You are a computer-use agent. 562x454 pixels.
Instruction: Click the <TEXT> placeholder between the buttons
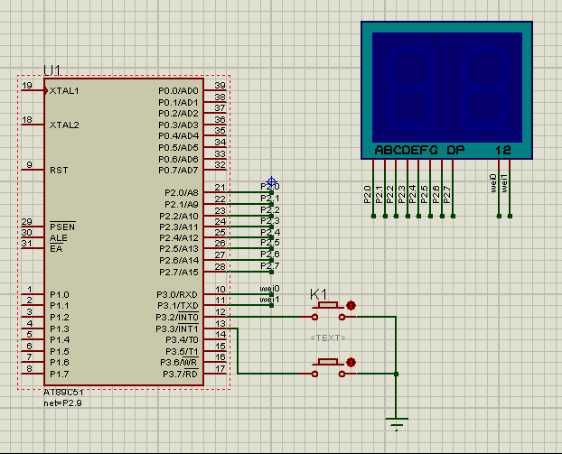coord(328,338)
